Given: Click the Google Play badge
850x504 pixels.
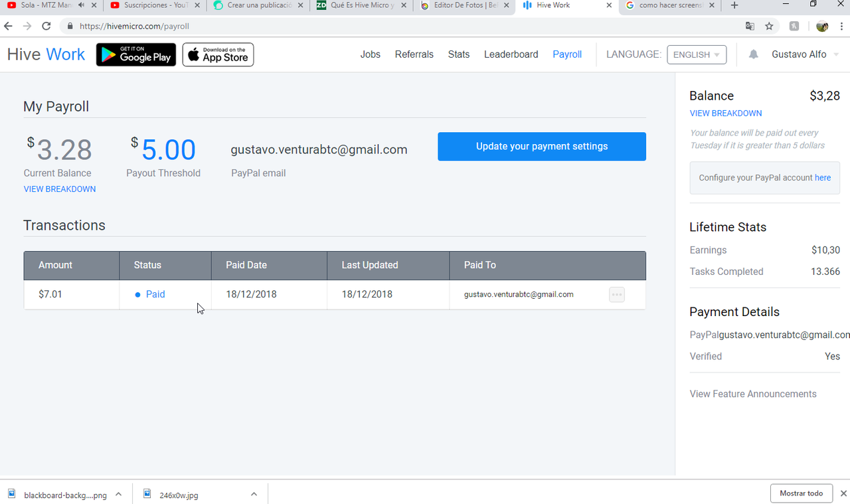Looking at the screenshot, I should coord(136,54).
